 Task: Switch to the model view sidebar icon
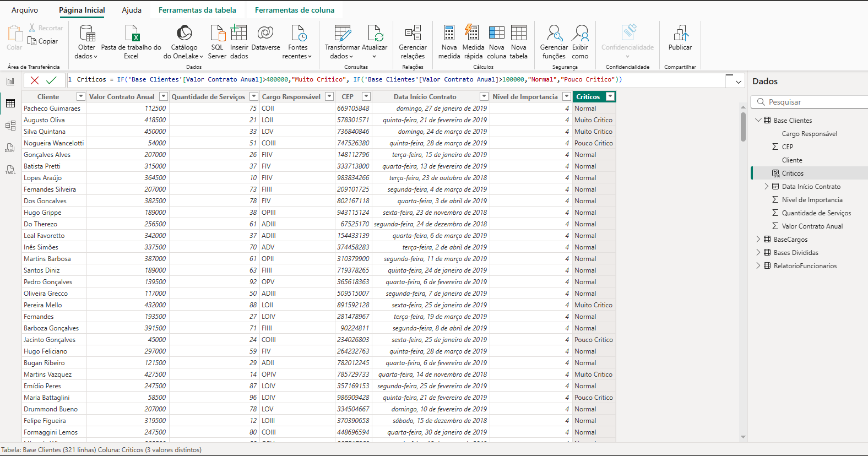pos(10,126)
